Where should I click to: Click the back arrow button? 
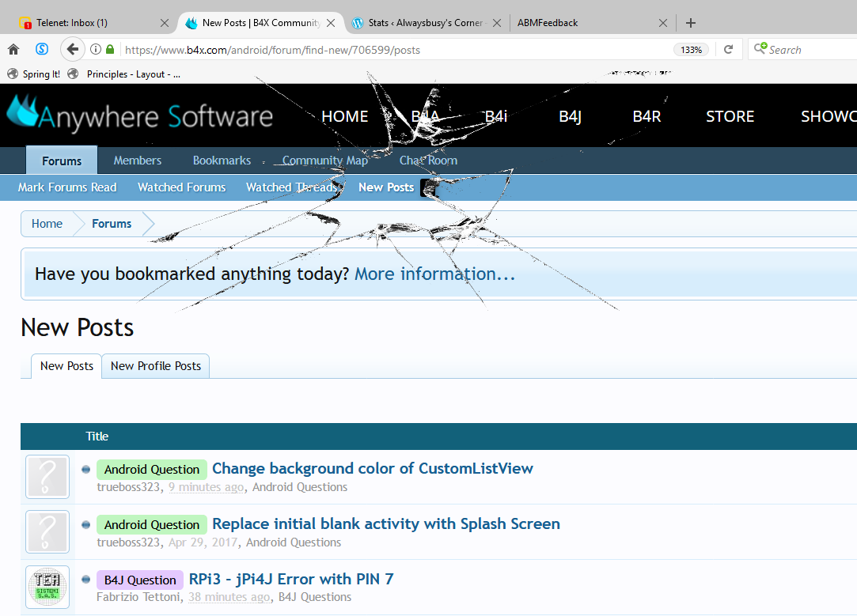point(72,50)
